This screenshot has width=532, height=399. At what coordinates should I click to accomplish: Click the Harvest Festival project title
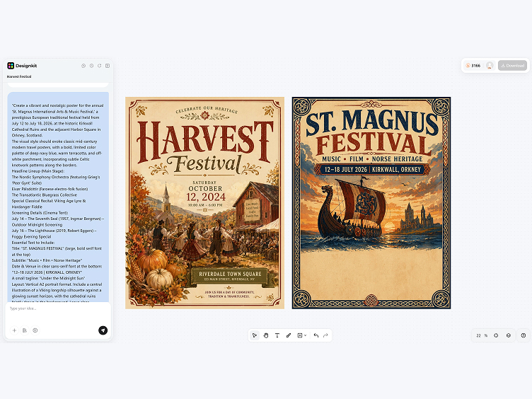(x=19, y=76)
